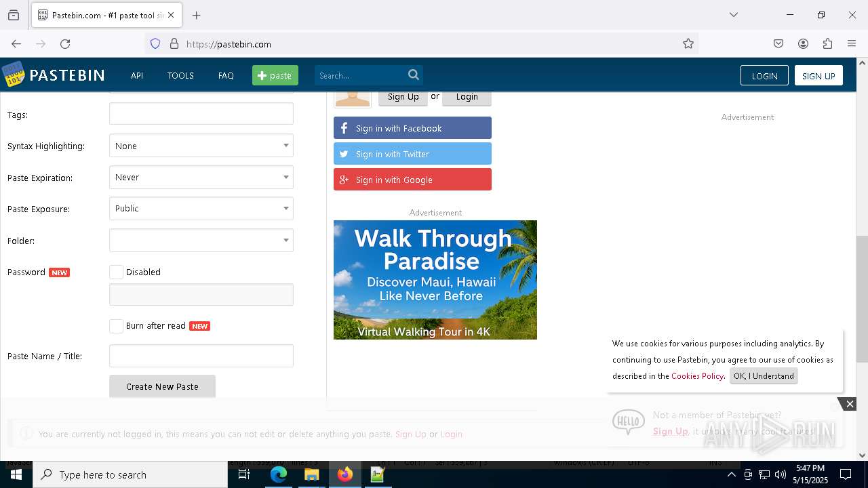
Task: Sign in with Twitter
Action: pyautogui.click(x=412, y=154)
